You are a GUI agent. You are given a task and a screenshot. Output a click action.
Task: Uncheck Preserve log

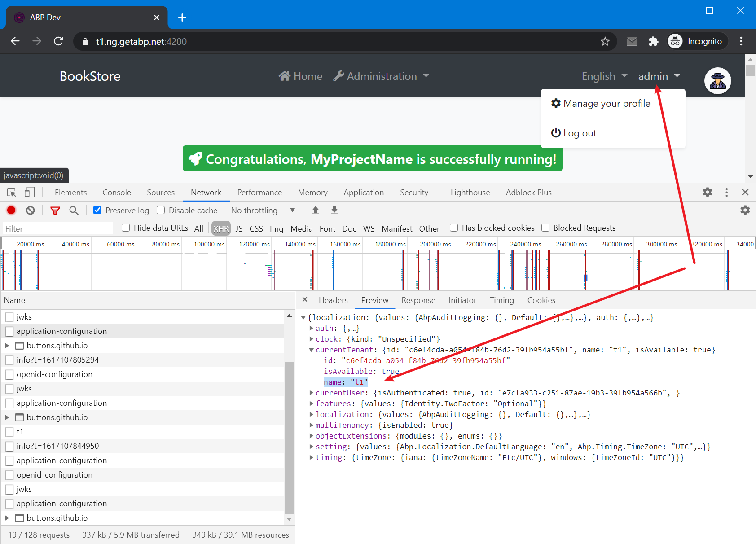tap(97, 210)
